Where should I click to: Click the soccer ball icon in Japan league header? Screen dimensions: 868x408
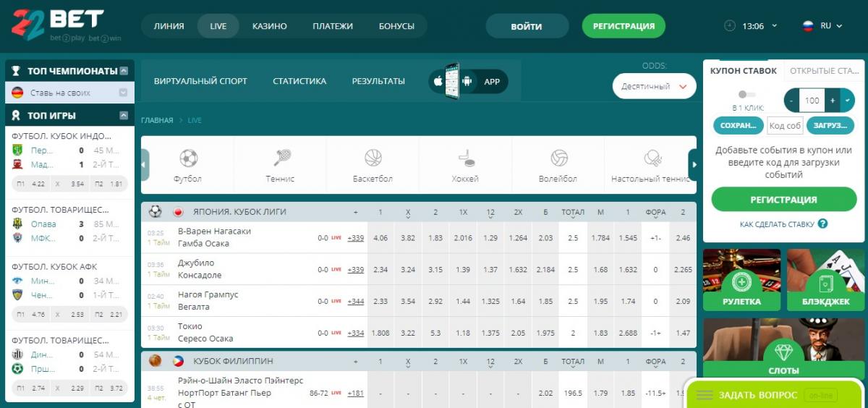[155, 212]
